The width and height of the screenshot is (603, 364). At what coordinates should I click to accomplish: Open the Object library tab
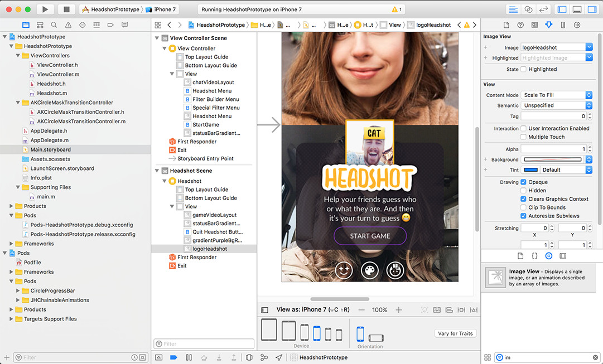tap(548, 256)
